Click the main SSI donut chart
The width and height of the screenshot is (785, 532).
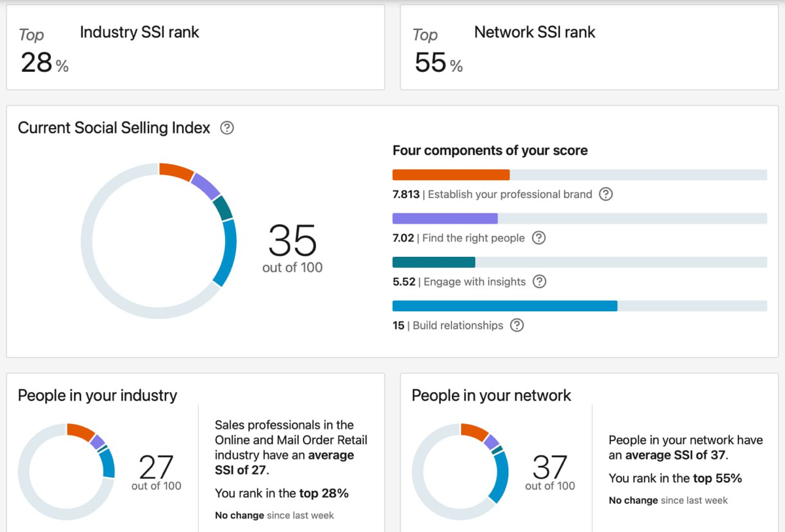point(158,241)
